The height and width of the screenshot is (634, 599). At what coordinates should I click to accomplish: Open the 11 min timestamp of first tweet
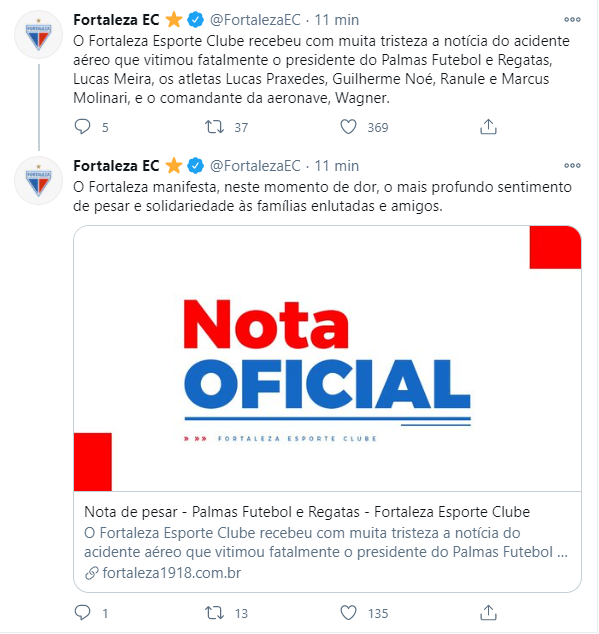coord(337,20)
